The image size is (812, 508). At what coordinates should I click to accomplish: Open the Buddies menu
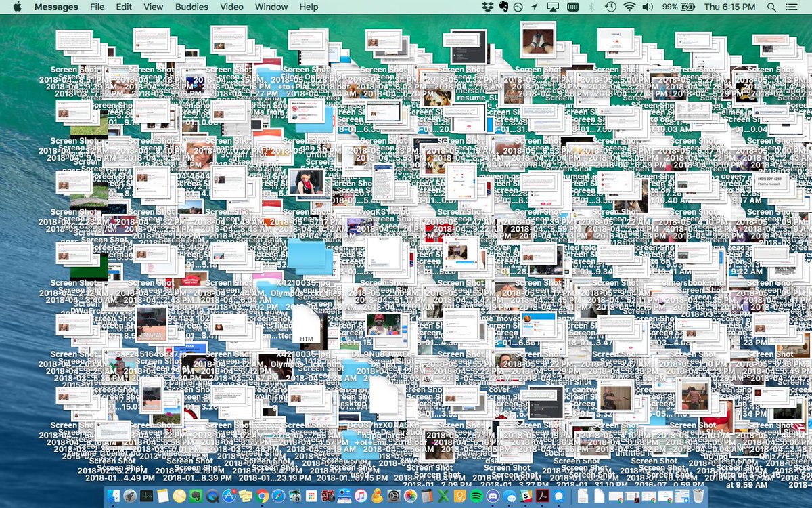point(191,7)
